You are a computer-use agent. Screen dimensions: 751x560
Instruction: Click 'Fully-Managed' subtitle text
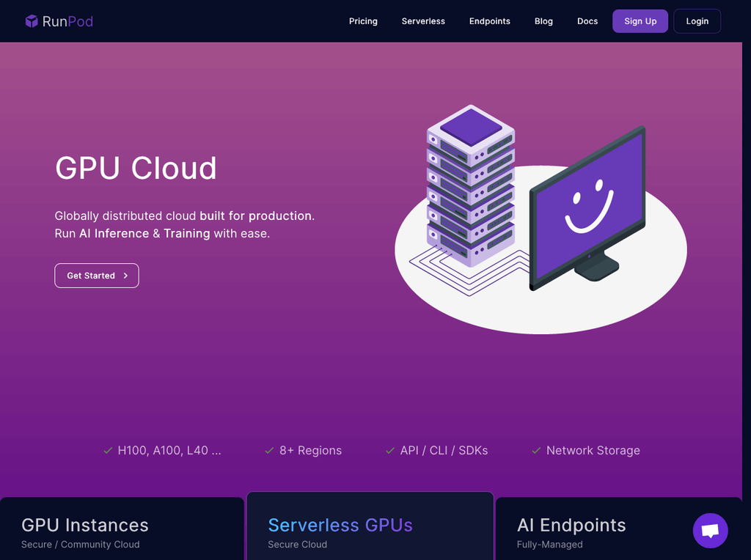click(550, 544)
